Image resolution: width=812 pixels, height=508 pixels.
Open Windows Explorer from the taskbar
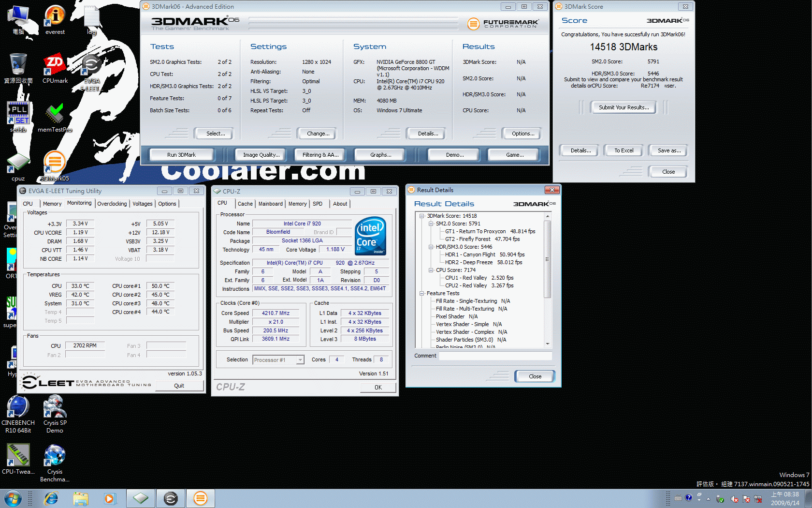[x=81, y=498]
